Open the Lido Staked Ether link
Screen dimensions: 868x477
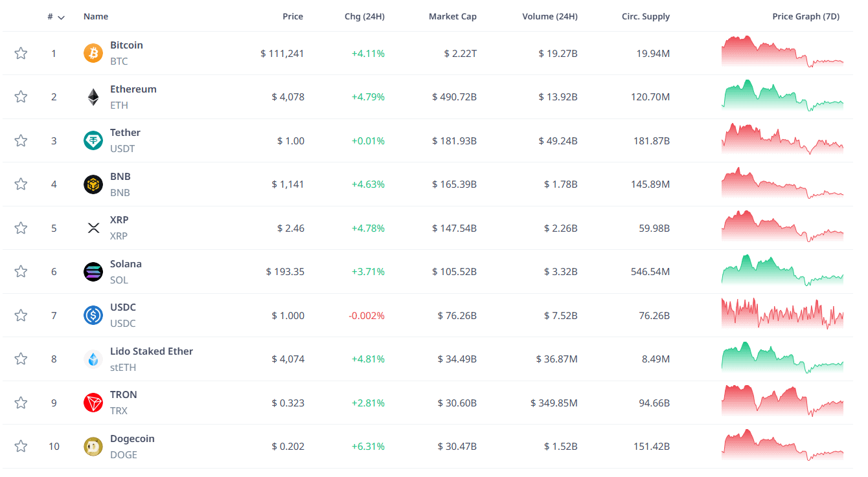point(152,351)
